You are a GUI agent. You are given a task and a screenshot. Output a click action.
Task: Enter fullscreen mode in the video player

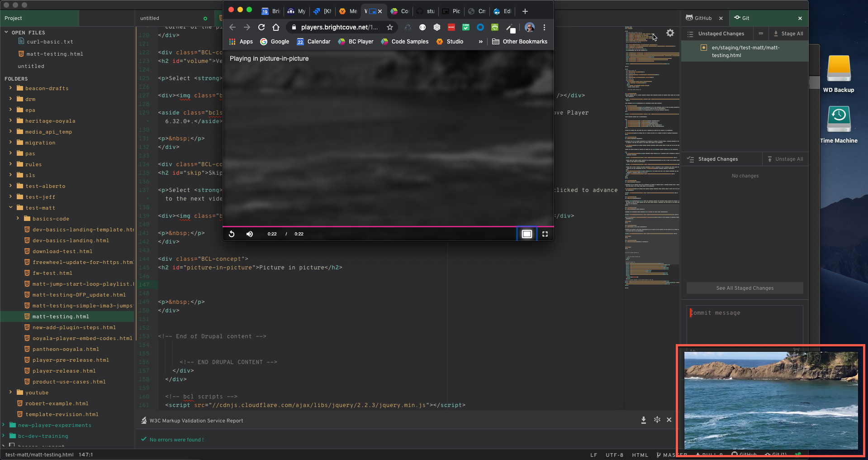545,234
